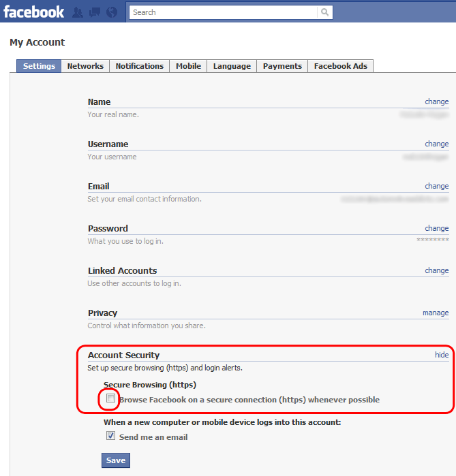The height and width of the screenshot is (476, 456).
Task: Open the messages icon
Action: click(95, 12)
